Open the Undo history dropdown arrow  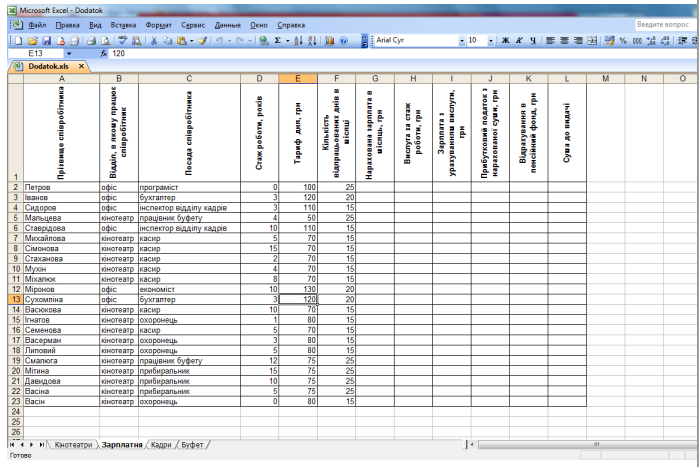pos(229,41)
